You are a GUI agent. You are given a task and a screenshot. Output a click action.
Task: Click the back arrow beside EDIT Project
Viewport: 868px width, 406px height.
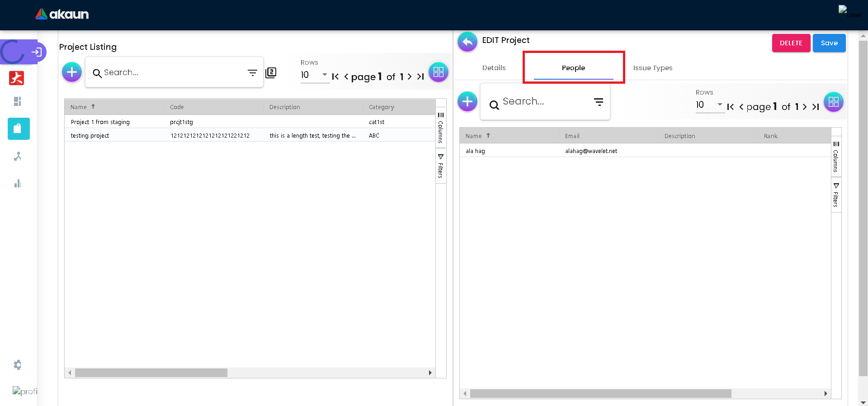click(x=467, y=42)
